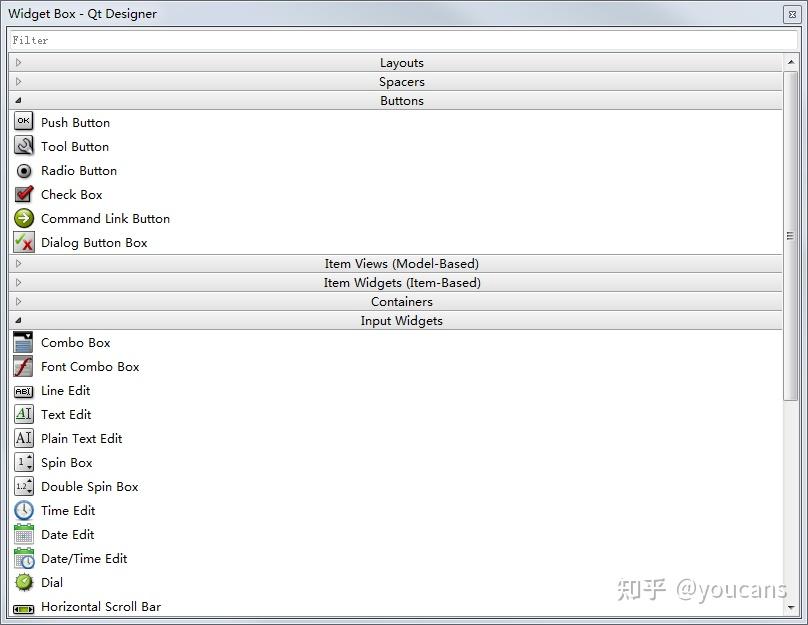Expand the Spacers category arrow
808x625 pixels.
[x=19, y=81]
